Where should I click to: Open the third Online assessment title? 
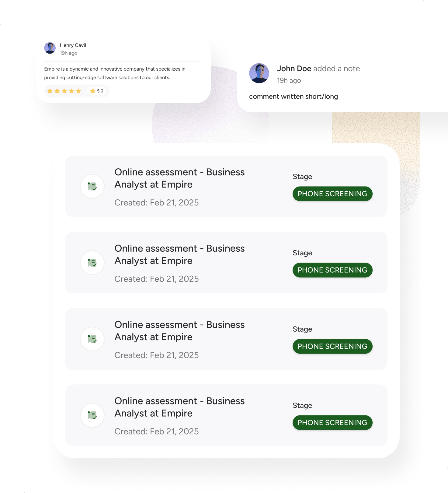tap(179, 331)
